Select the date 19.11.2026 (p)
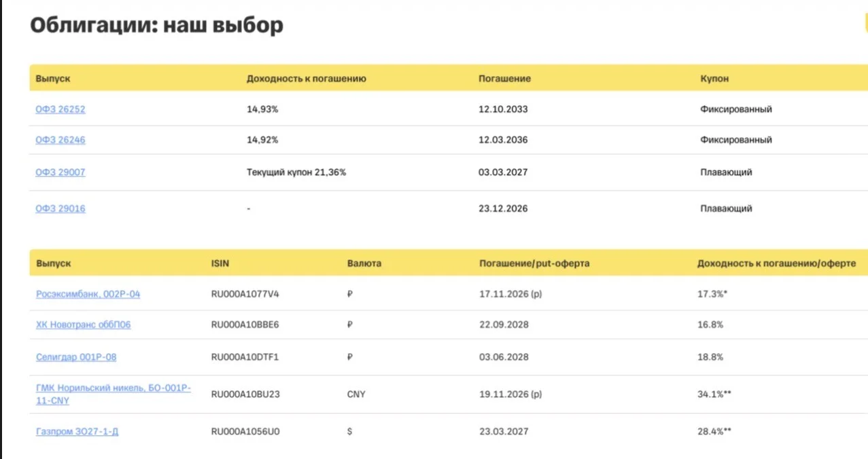Viewport: 868px width, 459px height. pyautogui.click(x=511, y=394)
